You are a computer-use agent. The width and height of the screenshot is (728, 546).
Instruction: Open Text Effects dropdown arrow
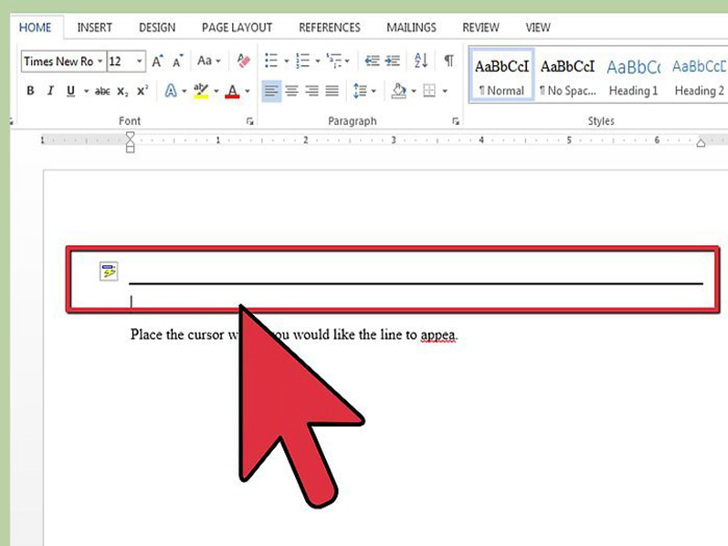point(184,91)
